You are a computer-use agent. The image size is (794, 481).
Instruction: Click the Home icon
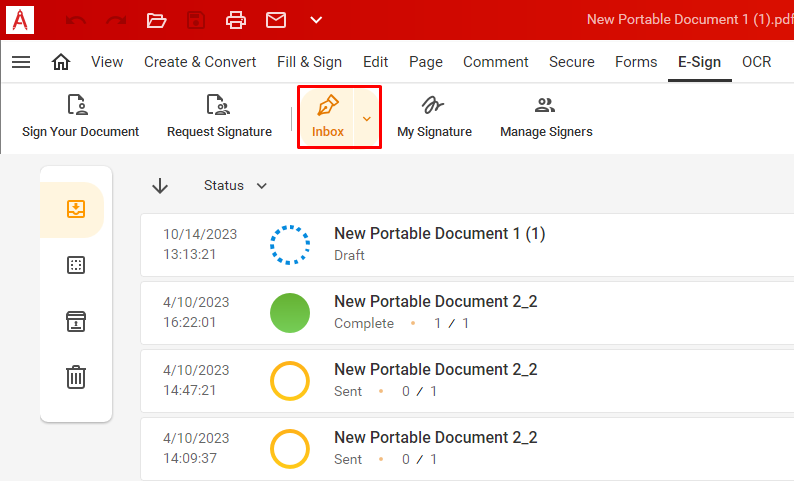[61, 62]
